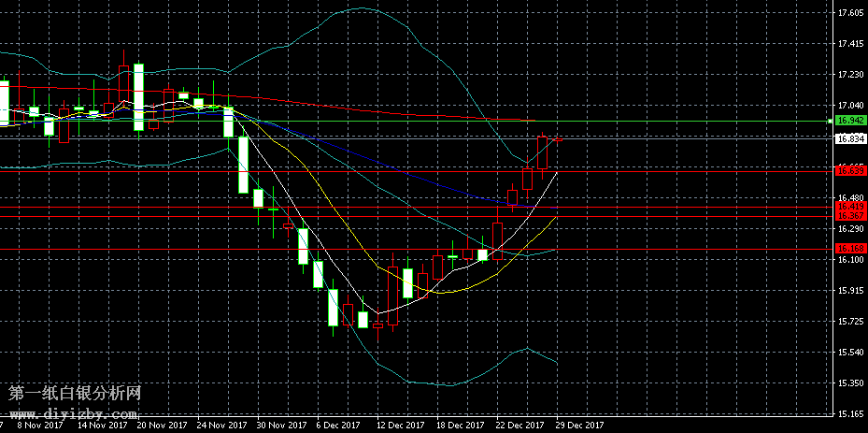
Task: Select the red 16.168 price level tag
Action: coord(849,249)
